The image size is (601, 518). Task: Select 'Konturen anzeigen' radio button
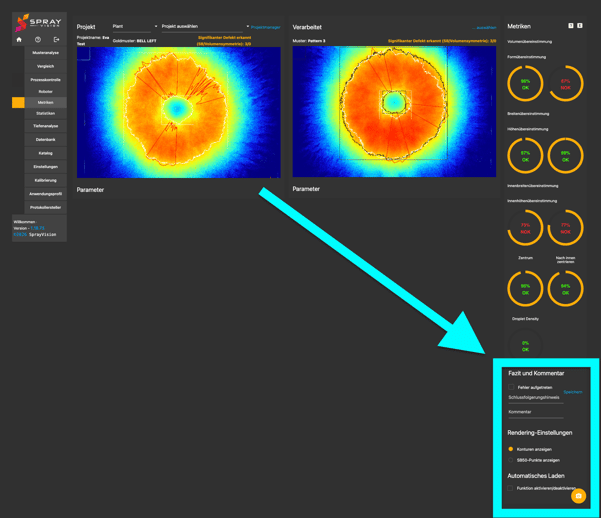click(511, 449)
